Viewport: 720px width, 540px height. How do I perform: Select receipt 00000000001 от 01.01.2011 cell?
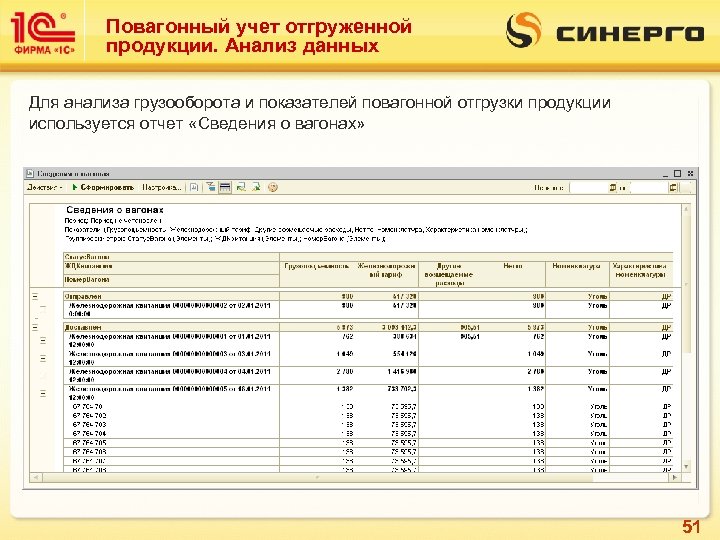click(171, 340)
